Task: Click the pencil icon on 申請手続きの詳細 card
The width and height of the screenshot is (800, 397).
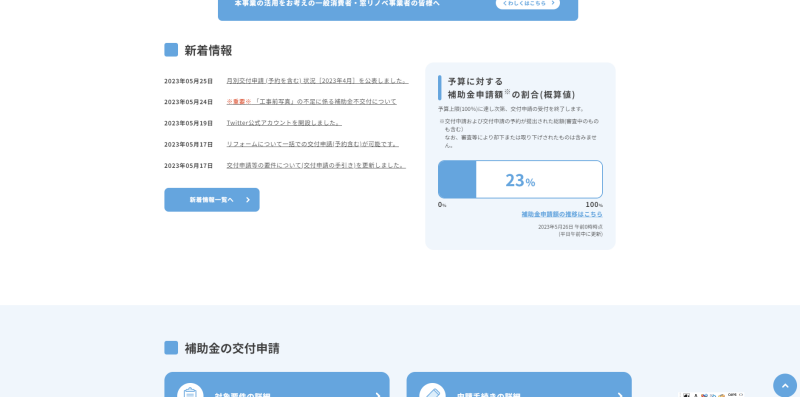Action: 432,391
